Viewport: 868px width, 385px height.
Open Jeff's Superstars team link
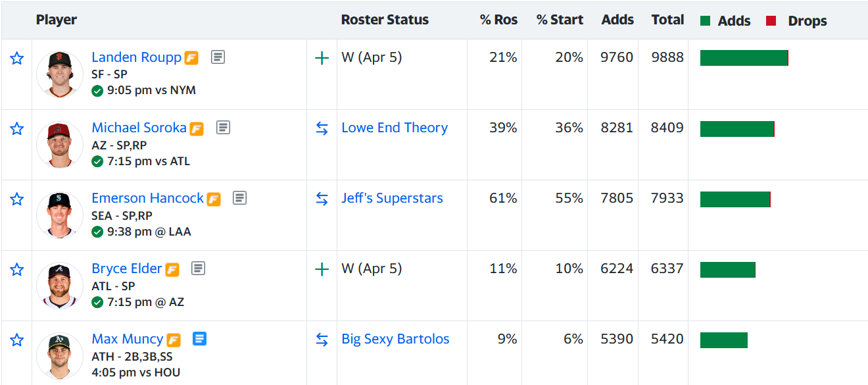pos(392,198)
